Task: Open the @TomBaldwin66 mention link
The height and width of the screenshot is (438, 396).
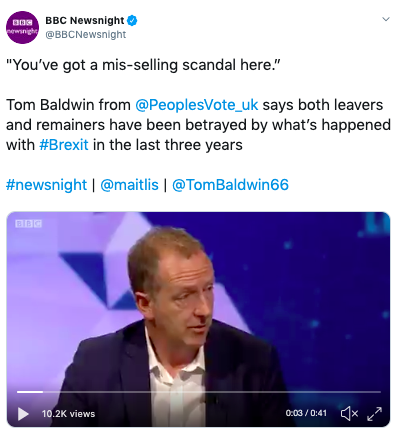Action: 230,185
